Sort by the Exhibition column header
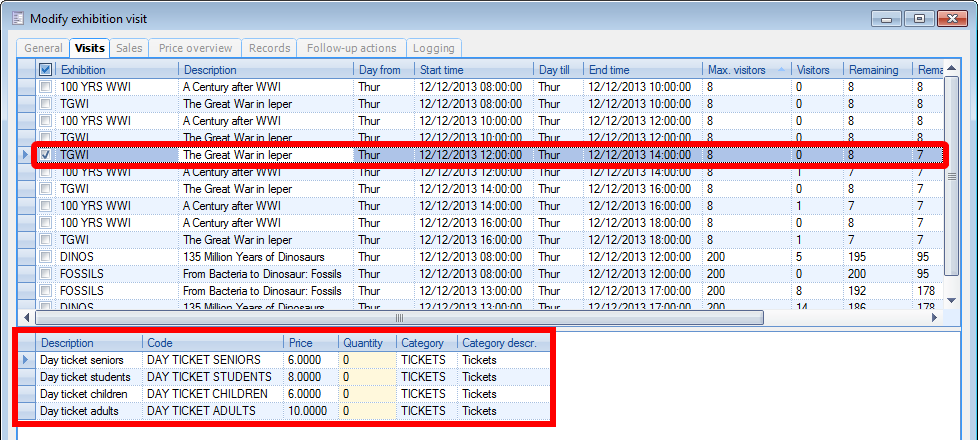The width and height of the screenshot is (978, 440). tap(117, 70)
